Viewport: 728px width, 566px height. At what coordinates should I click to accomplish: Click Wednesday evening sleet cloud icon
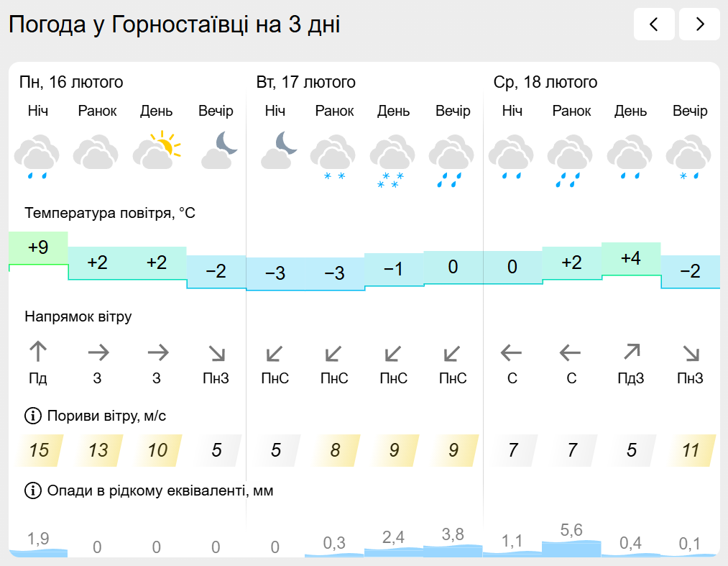(x=689, y=159)
